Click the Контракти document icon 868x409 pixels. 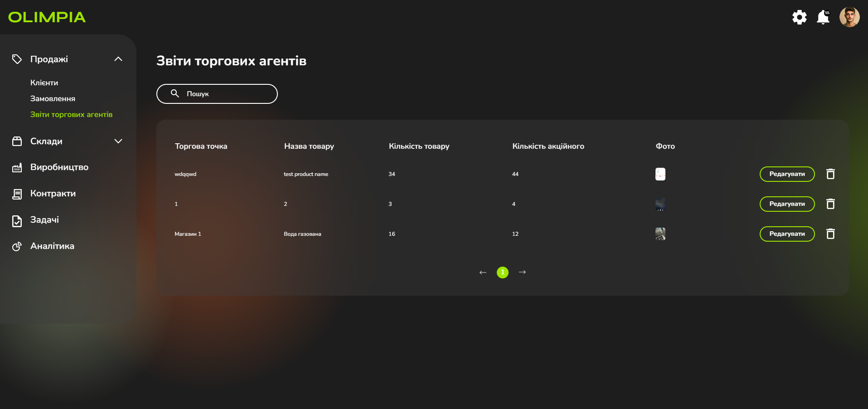point(17,194)
